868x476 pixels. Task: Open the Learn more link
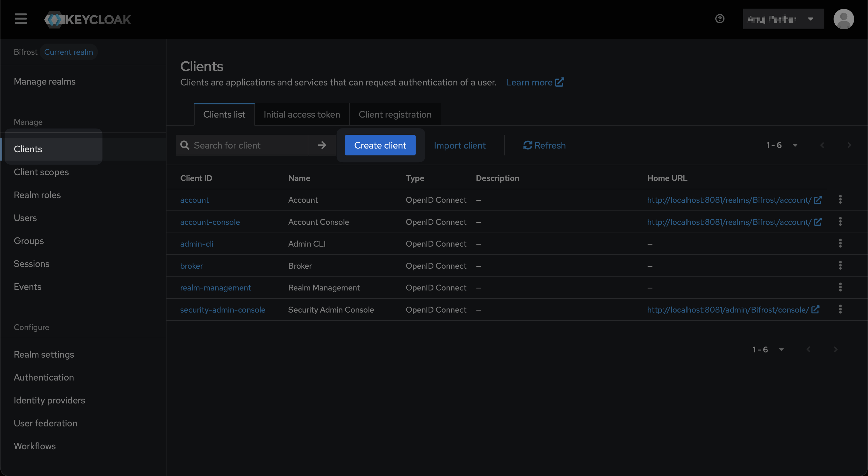pos(529,82)
